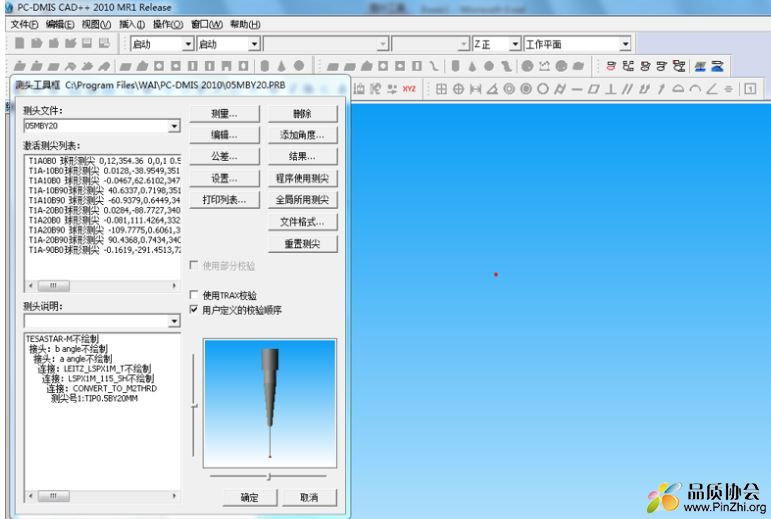Confirm with the 确定 button
771x519 pixels.
(x=250, y=497)
